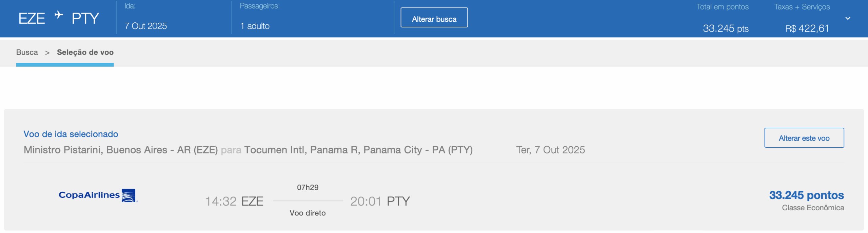Click the Classe Econômica label
The image size is (868, 233).
[x=813, y=208]
